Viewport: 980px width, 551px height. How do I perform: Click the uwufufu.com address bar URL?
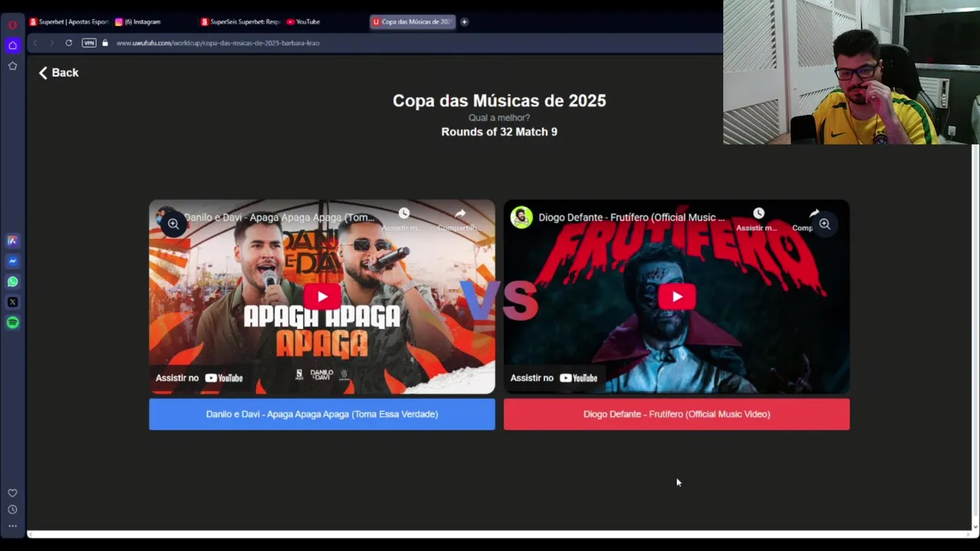[x=218, y=43]
